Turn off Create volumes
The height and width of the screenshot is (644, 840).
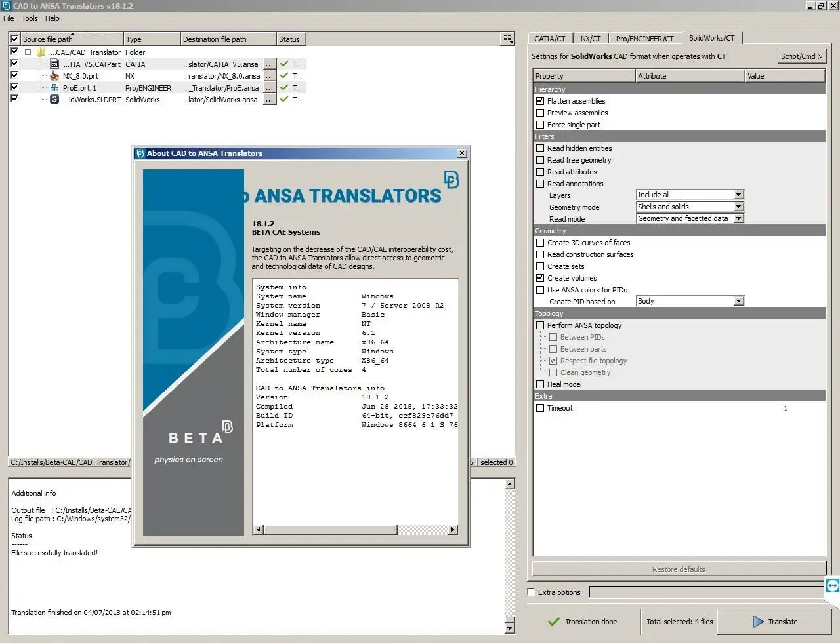click(540, 278)
